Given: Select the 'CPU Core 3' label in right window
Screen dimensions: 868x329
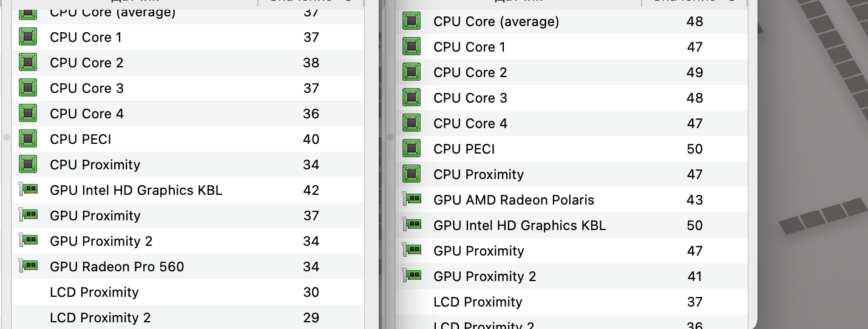Looking at the screenshot, I should [470, 98].
